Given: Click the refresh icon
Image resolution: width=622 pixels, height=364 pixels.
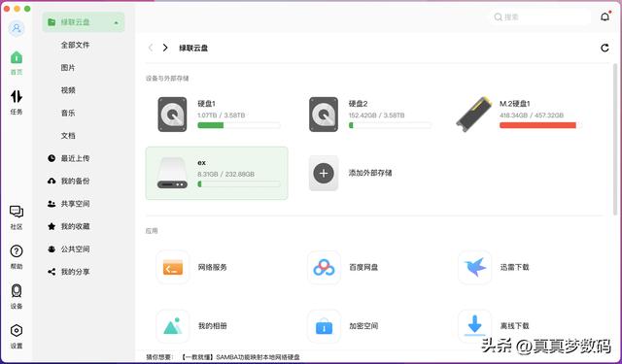Looking at the screenshot, I should (605, 48).
